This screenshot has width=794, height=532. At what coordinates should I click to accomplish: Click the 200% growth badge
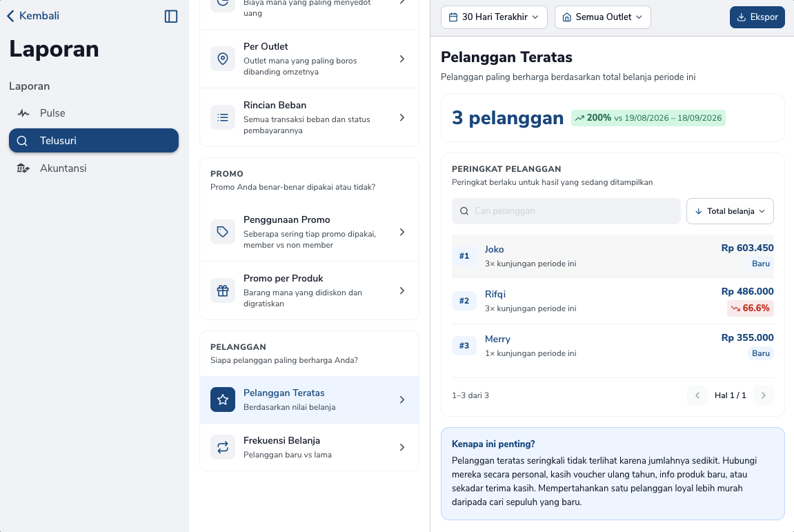648,118
